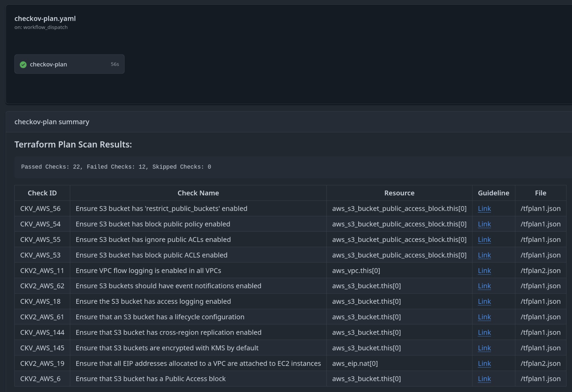Open Link for cross-region replication check
This screenshot has height=392, width=572.
[x=484, y=332]
